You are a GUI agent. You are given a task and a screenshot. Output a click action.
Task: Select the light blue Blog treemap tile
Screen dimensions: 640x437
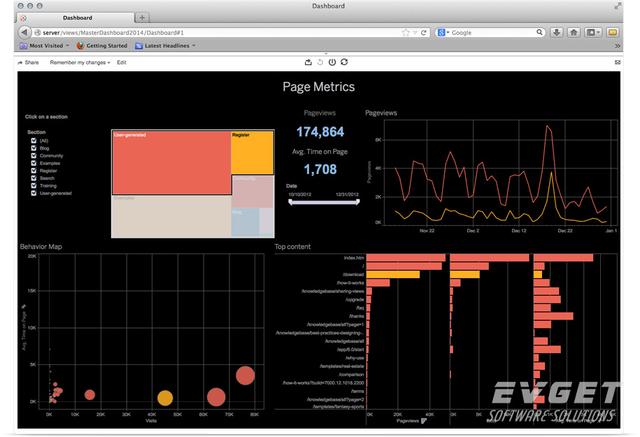[x=245, y=221]
